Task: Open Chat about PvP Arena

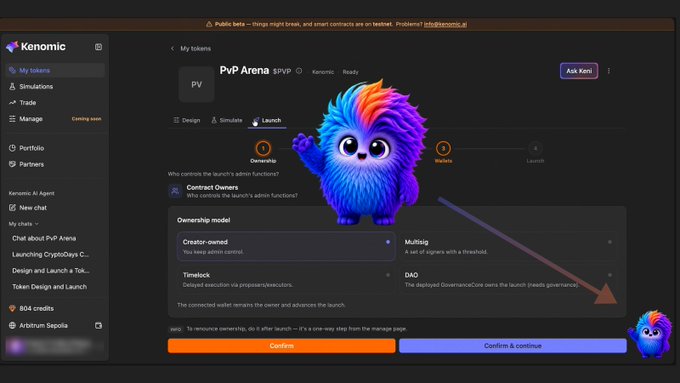Action: (44, 238)
